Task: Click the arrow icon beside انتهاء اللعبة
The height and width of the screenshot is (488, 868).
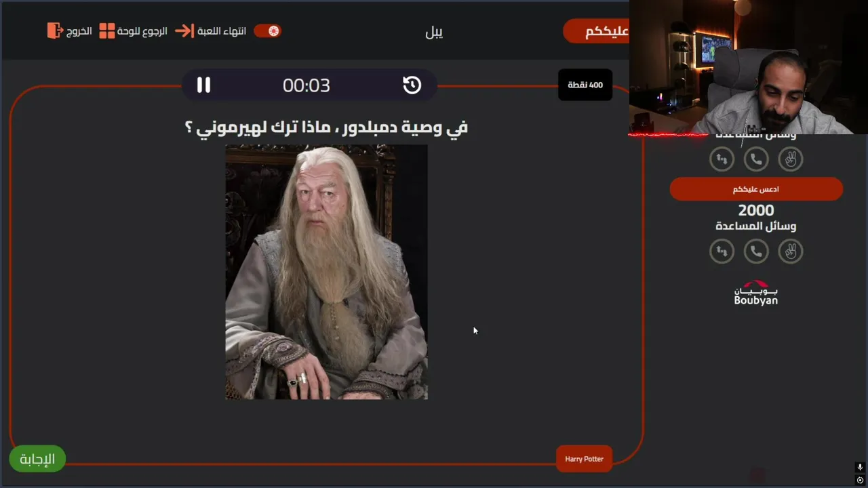Action: [x=184, y=30]
